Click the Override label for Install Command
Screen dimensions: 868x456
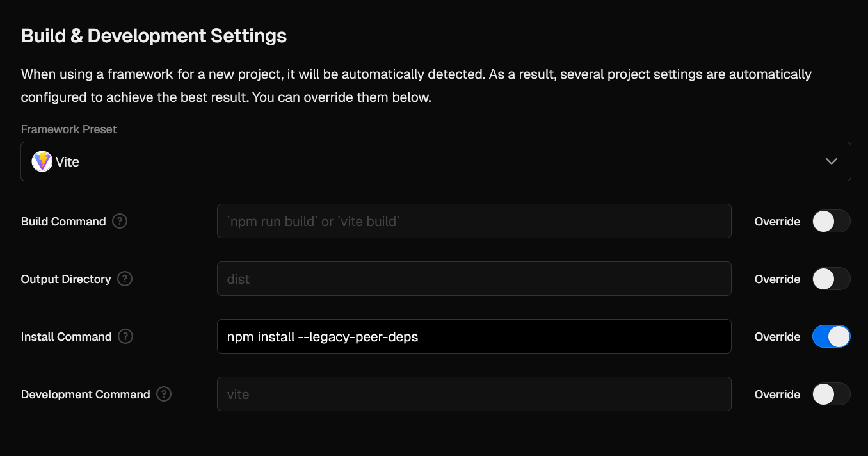click(776, 336)
